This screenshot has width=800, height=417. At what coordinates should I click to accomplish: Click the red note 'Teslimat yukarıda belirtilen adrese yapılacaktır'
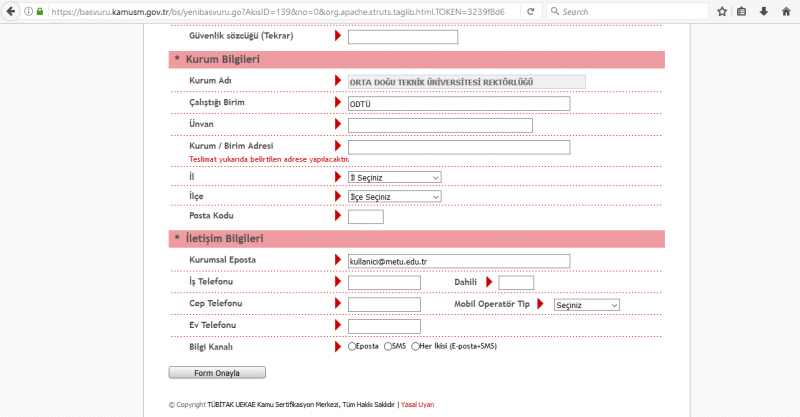[x=269, y=159]
